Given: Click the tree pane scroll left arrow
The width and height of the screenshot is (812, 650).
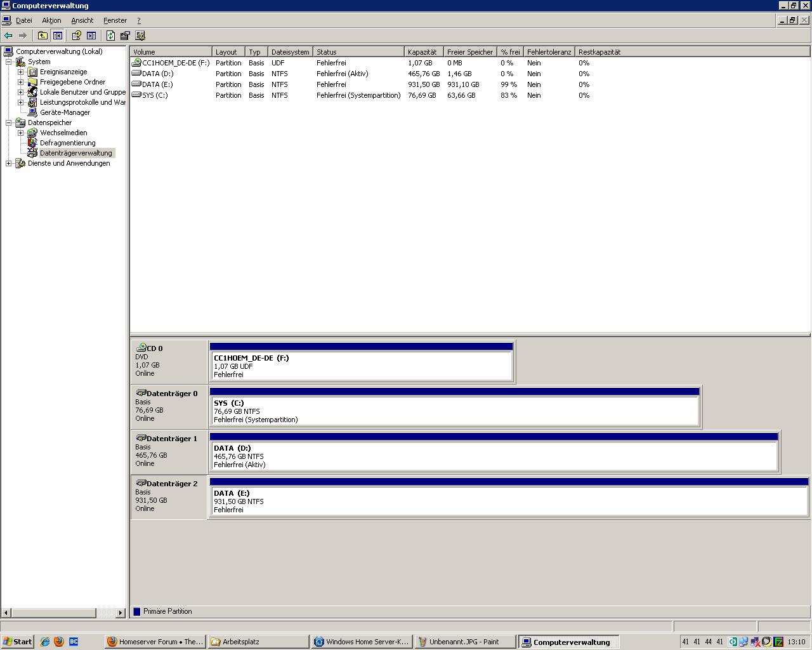Looking at the screenshot, I should tap(6, 613).
